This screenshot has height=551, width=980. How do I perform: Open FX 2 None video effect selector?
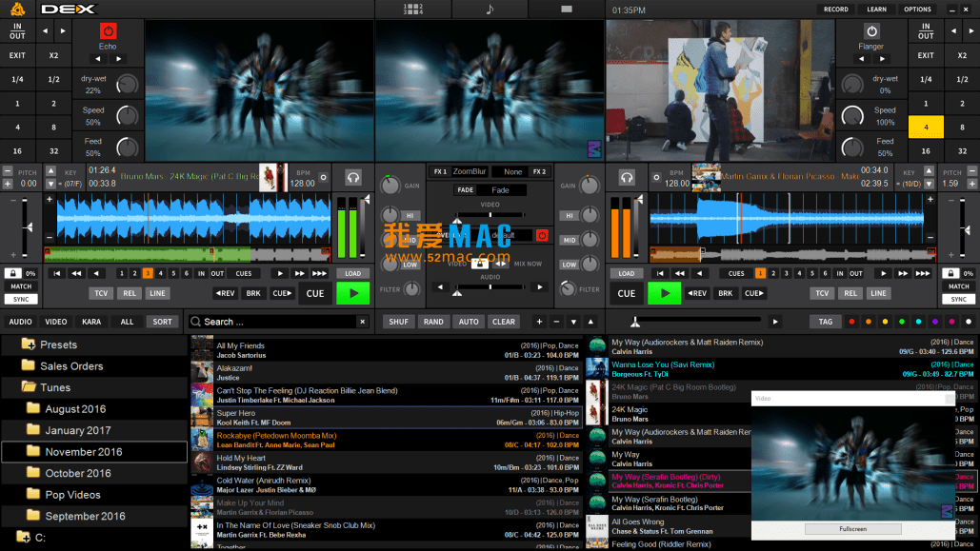coord(512,171)
